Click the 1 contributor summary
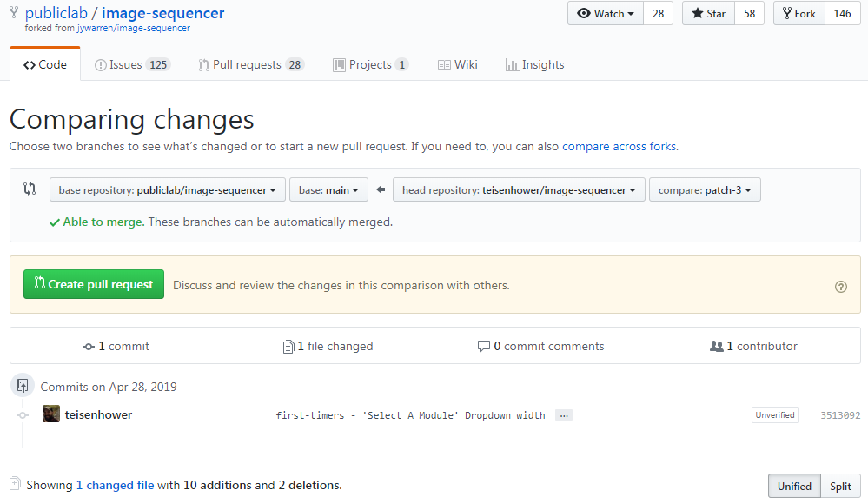This screenshot has height=504, width=868. (x=753, y=346)
